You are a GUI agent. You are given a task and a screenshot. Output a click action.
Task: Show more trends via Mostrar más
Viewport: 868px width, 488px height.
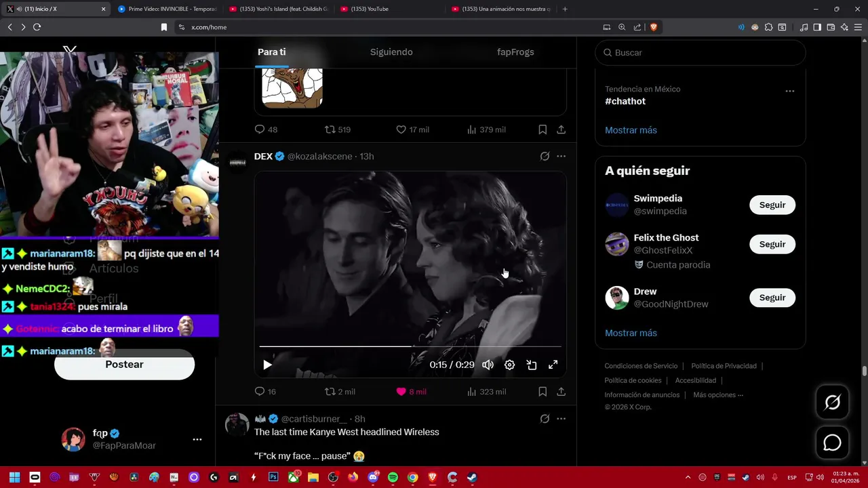coord(631,130)
